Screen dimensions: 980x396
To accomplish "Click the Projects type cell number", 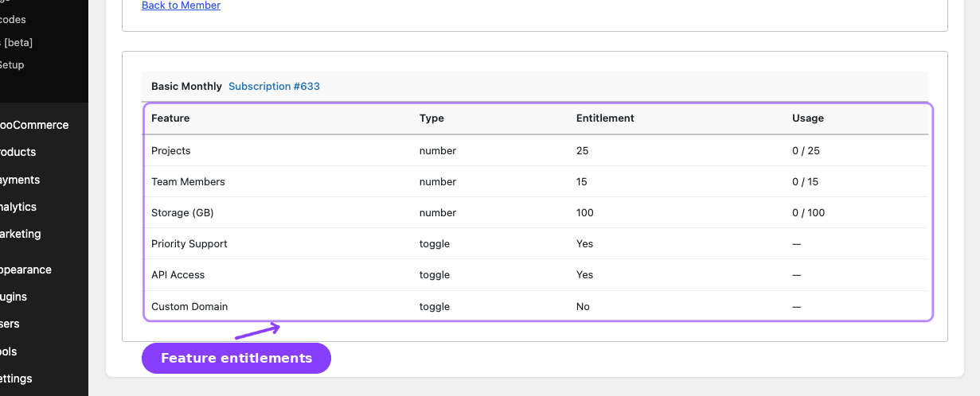I will 438,150.
